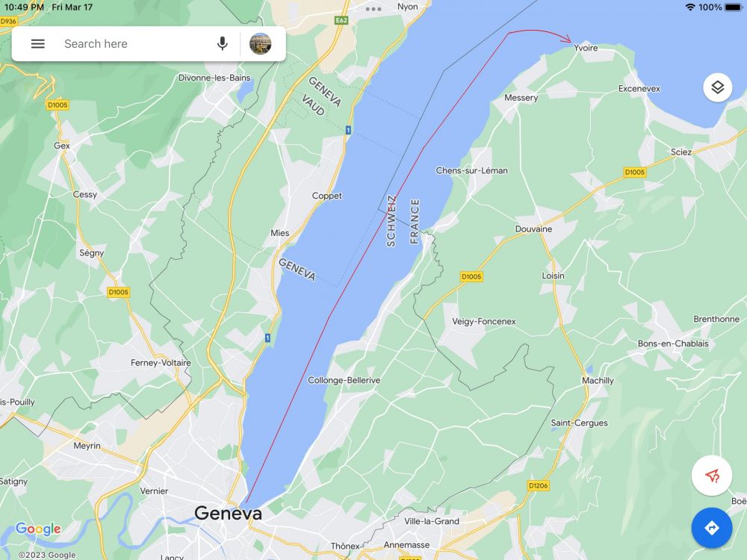Image resolution: width=747 pixels, height=560 pixels.
Task: Tap the three-dot multitasking indicator
Action: pyautogui.click(x=373, y=9)
